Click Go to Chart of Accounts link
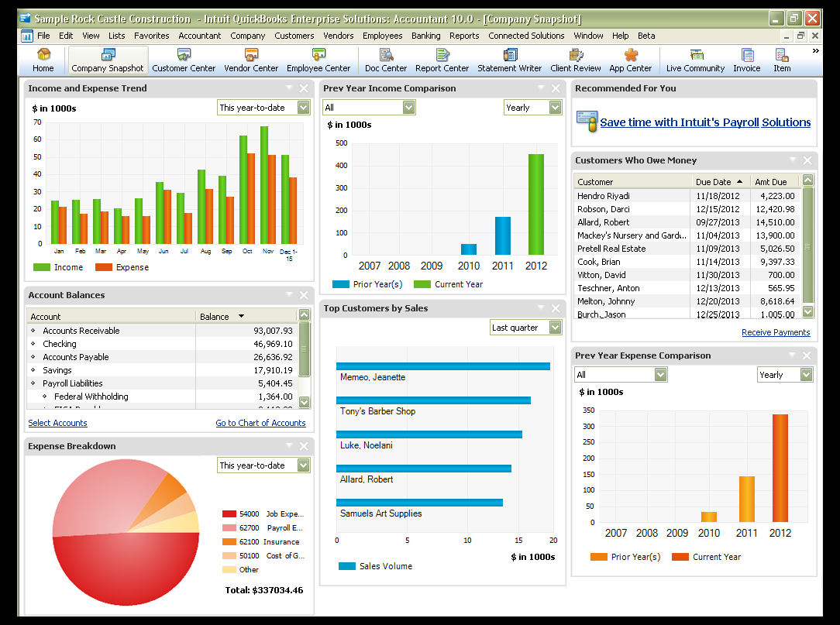 (260, 423)
